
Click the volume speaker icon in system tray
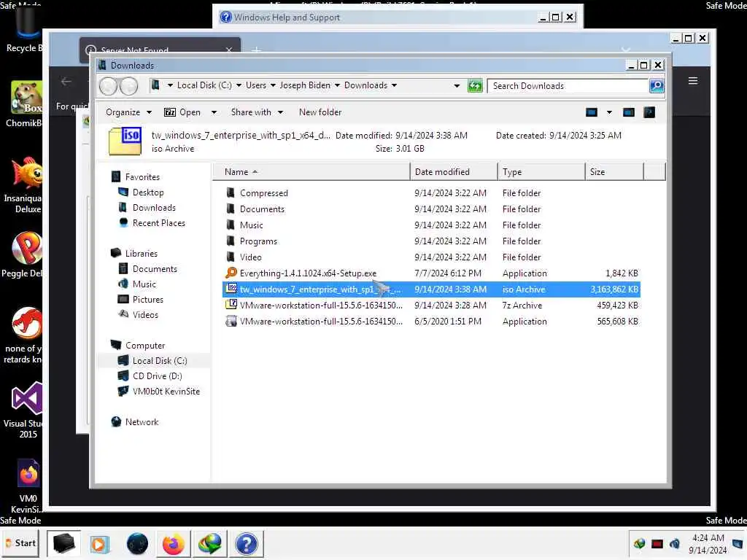click(x=675, y=543)
